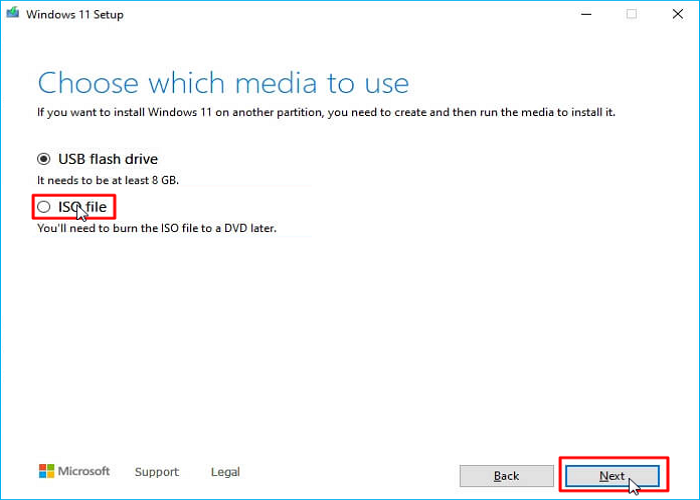Click the Windows 11 Setup title bar icon

[12, 12]
